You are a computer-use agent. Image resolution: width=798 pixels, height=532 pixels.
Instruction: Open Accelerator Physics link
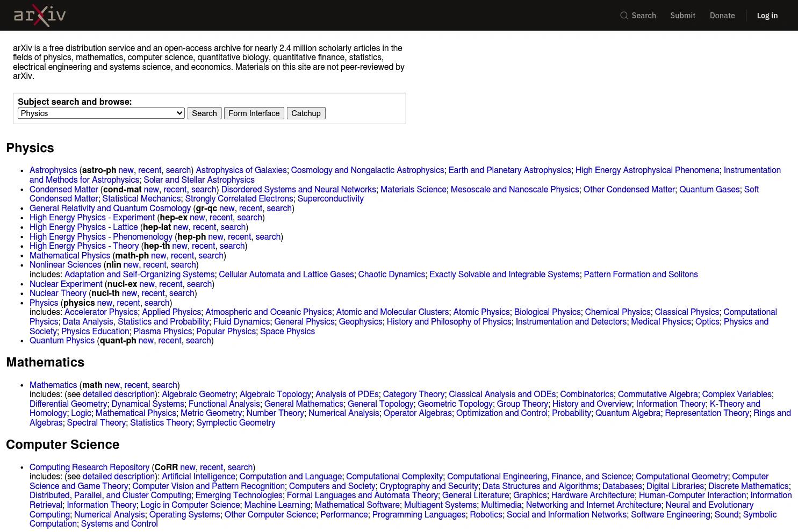point(101,312)
